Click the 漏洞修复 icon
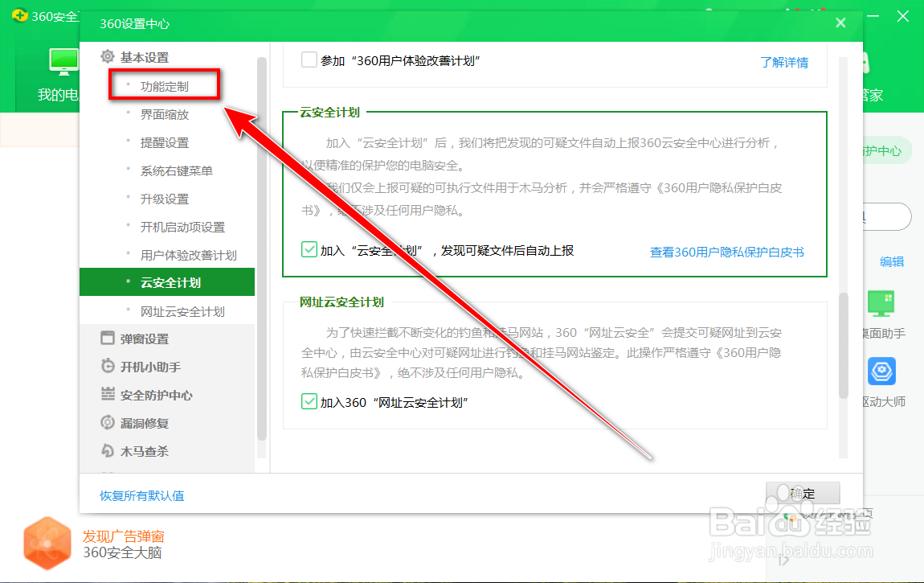 [x=107, y=423]
